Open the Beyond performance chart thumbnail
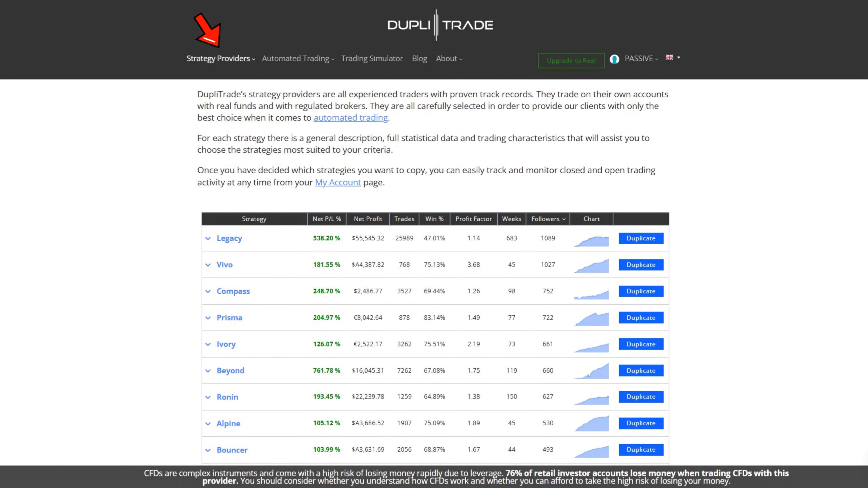868x488 pixels. pyautogui.click(x=591, y=371)
